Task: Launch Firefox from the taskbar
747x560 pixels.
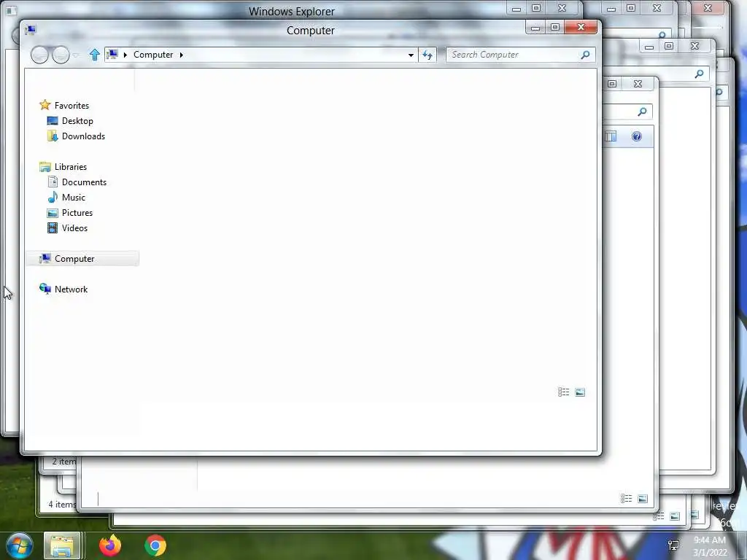Action: pyautogui.click(x=110, y=545)
